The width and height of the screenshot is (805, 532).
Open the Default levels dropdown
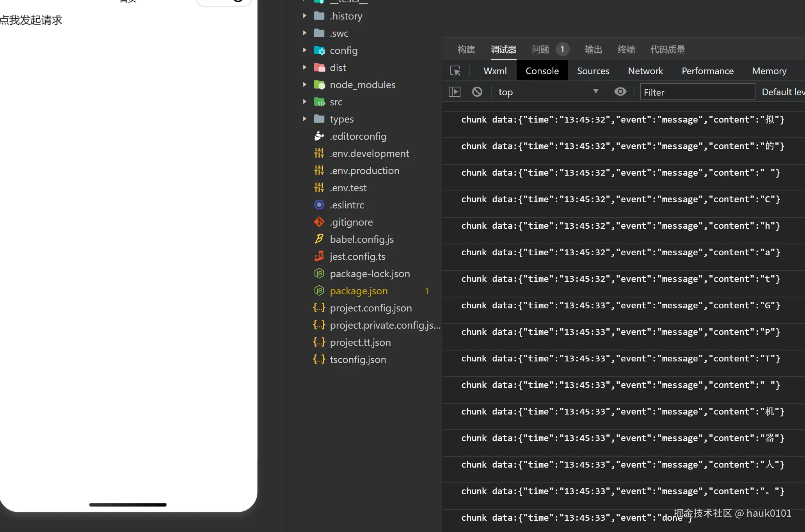(x=782, y=92)
